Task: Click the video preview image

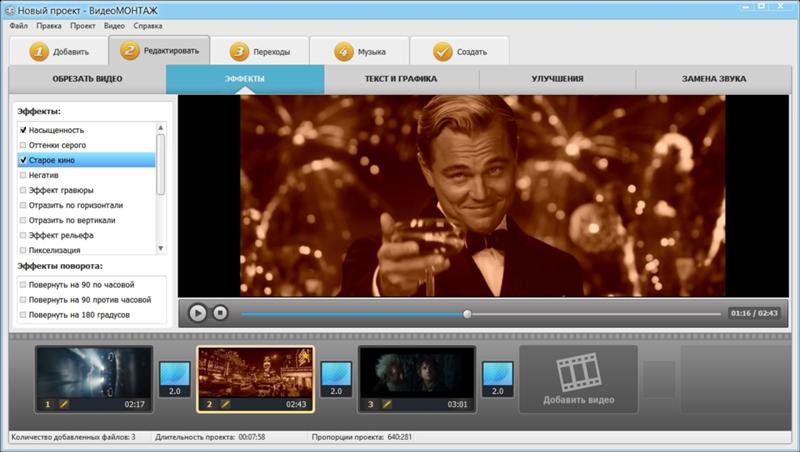Action: point(483,196)
